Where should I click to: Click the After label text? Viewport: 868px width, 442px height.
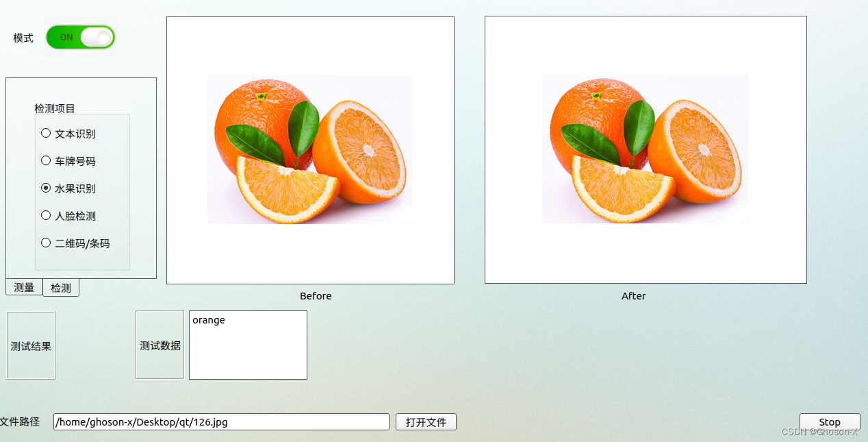[x=634, y=296]
